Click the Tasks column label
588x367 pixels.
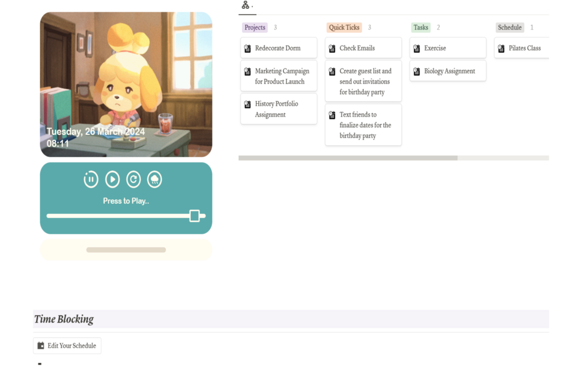coord(421,27)
